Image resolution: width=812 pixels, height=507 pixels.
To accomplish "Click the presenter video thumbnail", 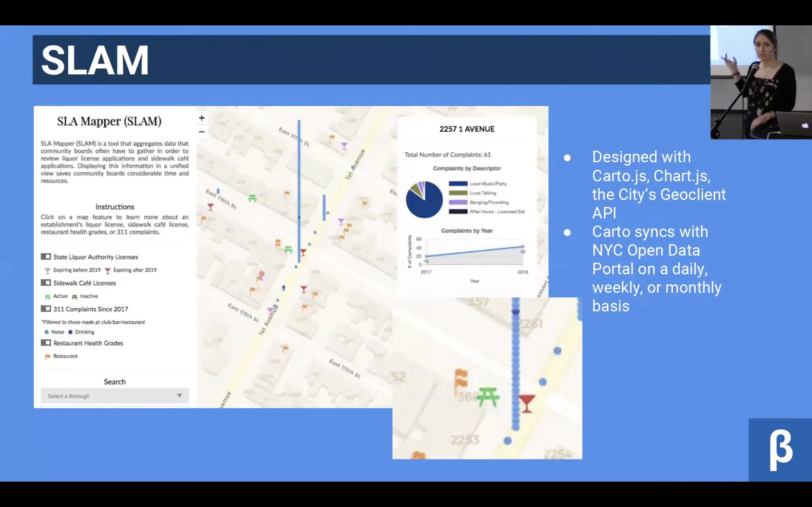I will (x=761, y=83).
